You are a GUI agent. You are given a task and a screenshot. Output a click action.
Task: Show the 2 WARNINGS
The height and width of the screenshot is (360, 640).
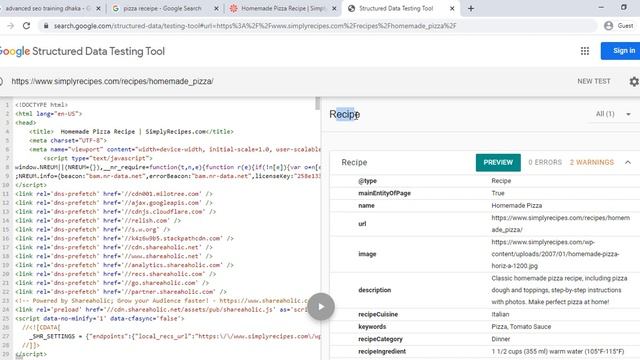point(592,162)
